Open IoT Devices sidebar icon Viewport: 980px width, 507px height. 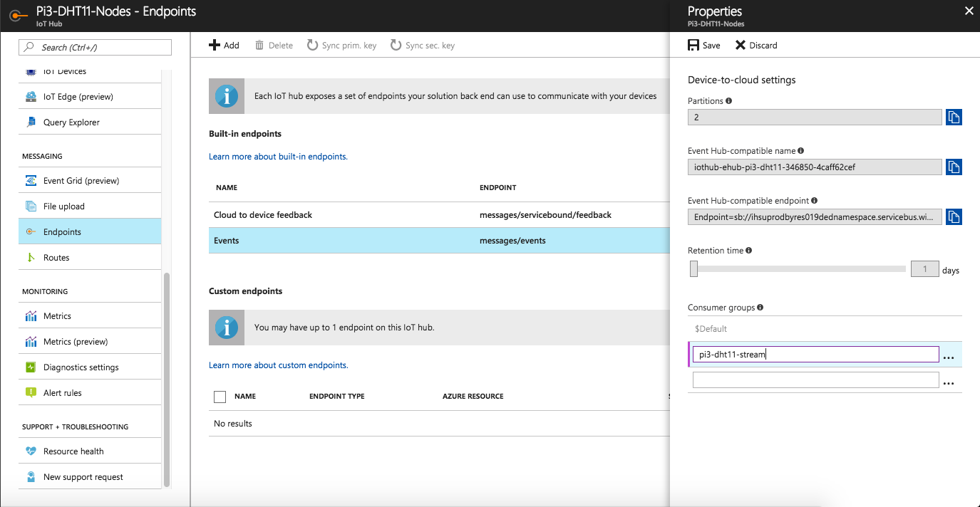31,71
